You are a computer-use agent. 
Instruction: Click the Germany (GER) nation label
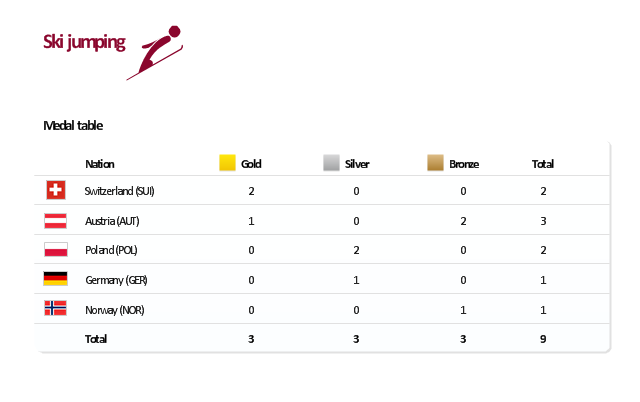[117, 280]
